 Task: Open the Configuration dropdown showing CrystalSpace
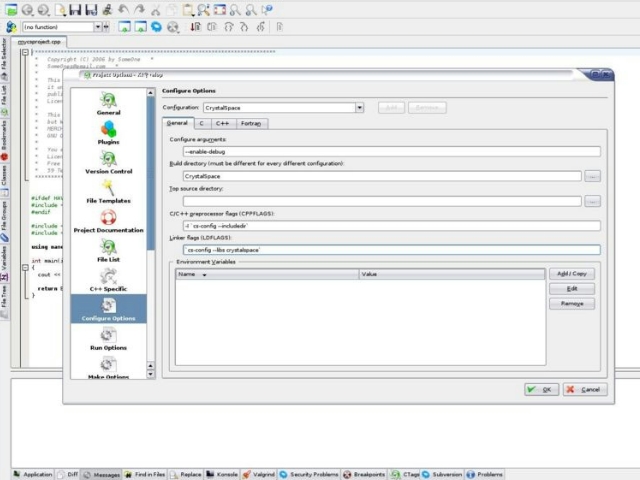tap(283, 107)
